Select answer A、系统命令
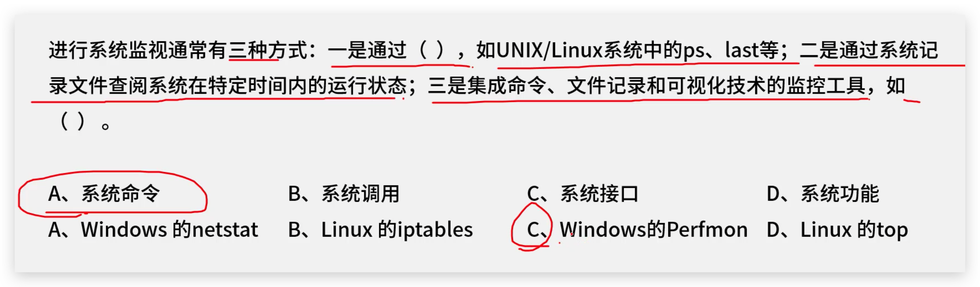Viewport: 980px width, 287px height. pyautogui.click(x=104, y=194)
